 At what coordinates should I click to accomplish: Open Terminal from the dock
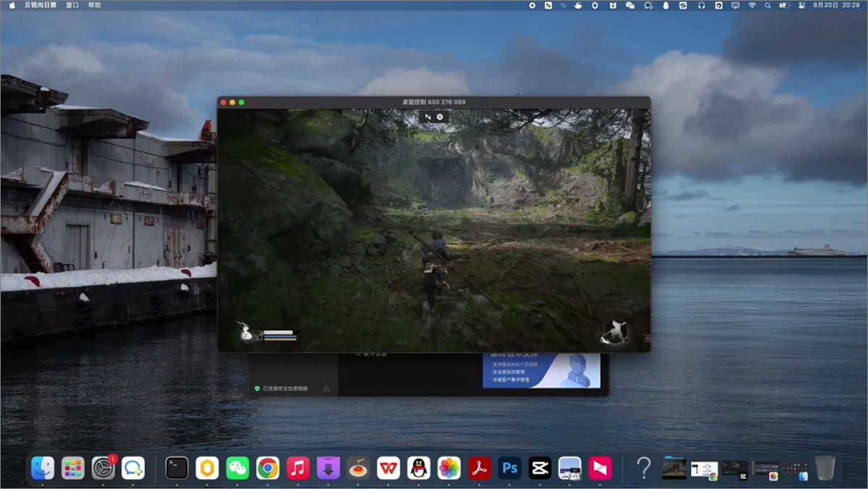[x=177, y=468]
